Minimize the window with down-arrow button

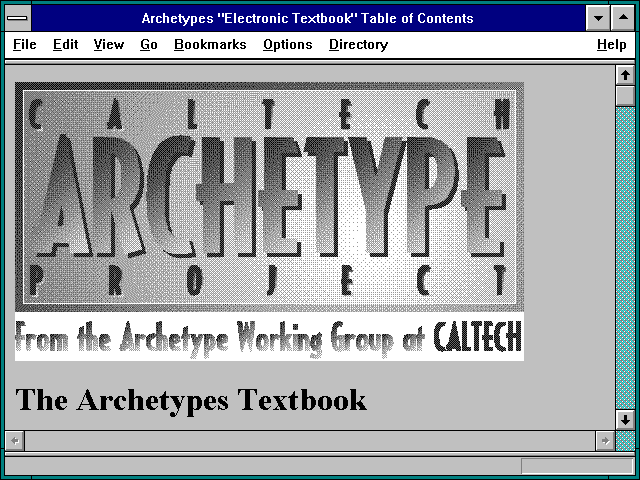point(598,18)
